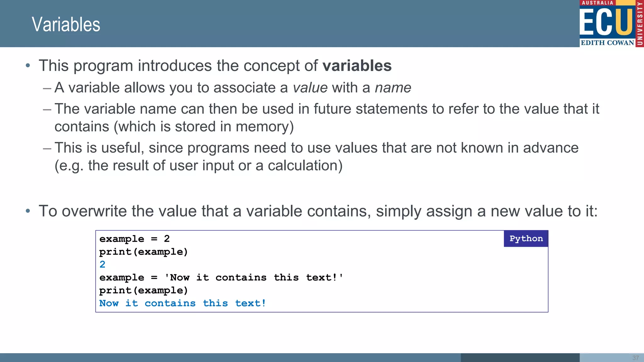Viewport: 644px width, 362px height.
Task: Click the vertical UNIVERSITY red strip
Action: point(640,24)
